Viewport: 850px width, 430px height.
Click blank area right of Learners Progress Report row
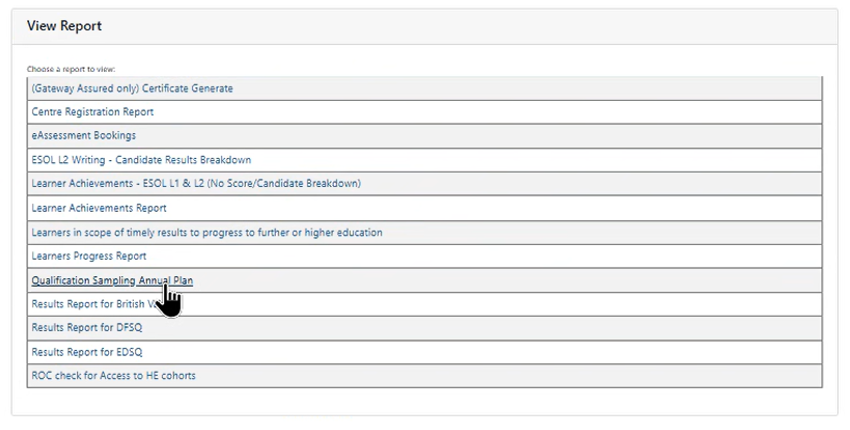click(500, 256)
